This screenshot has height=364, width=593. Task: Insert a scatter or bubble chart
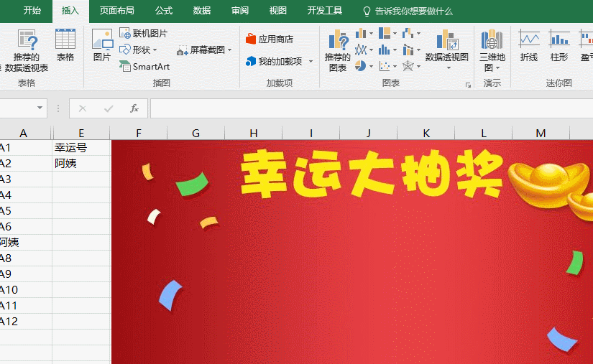tap(385, 66)
